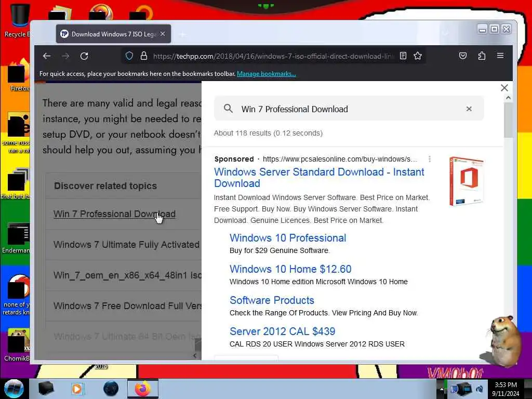This screenshot has width=532, height=399.
Task: Click the results panel vertical scrollbar thumb
Action: click(508, 120)
